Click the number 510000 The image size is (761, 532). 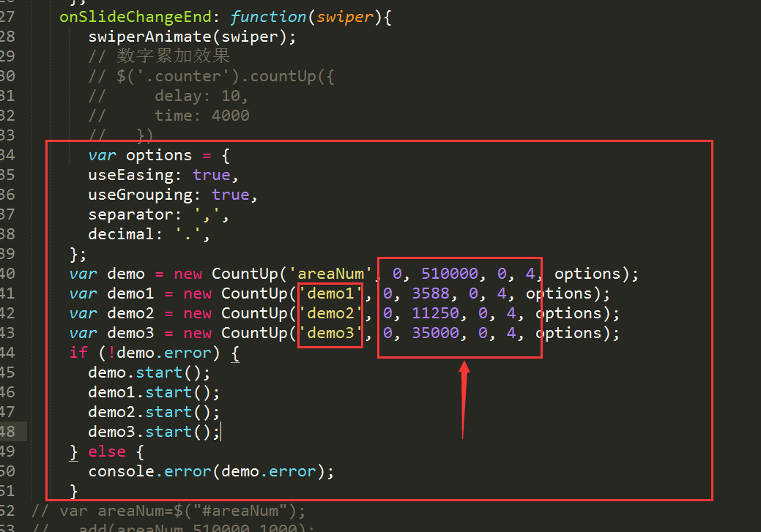[450, 274]
